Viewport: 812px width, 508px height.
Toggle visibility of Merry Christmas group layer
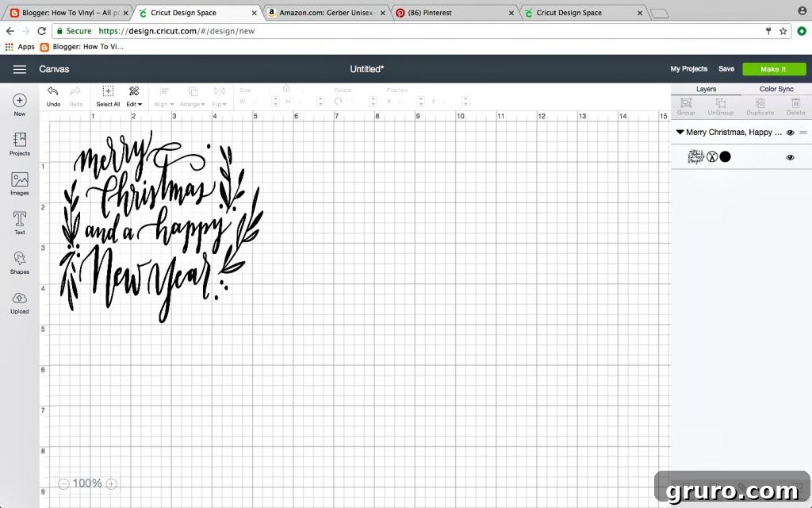[791, 133]
